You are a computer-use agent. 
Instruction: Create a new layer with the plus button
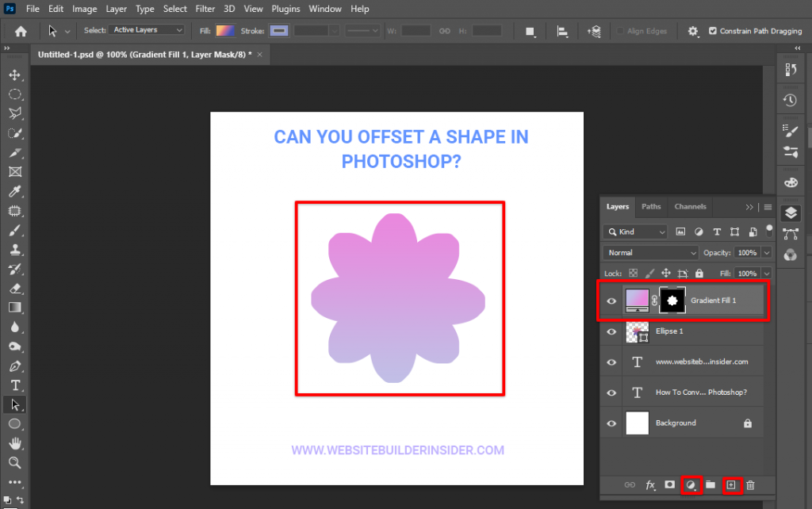tap(730, 485)
